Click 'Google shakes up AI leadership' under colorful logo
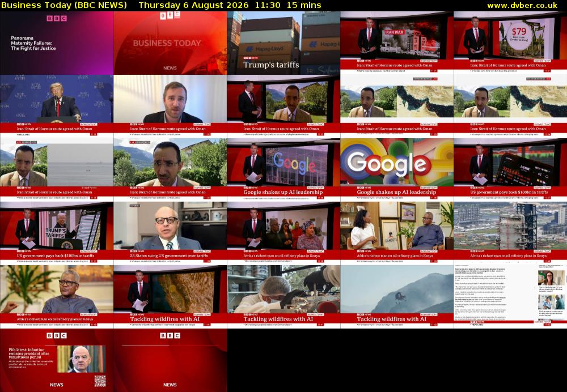Screen dimensions: 567x392 396,192
